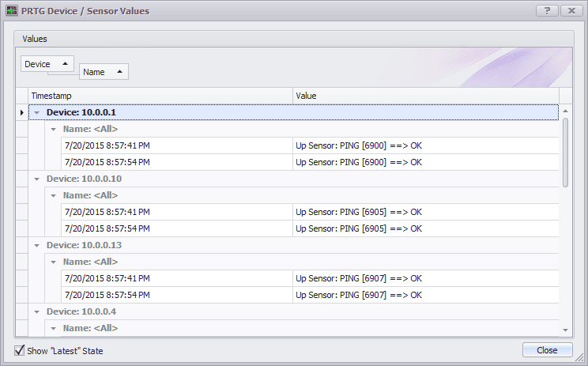Sort by the Device grouping box
588x366 pixels.
point(47,64)
